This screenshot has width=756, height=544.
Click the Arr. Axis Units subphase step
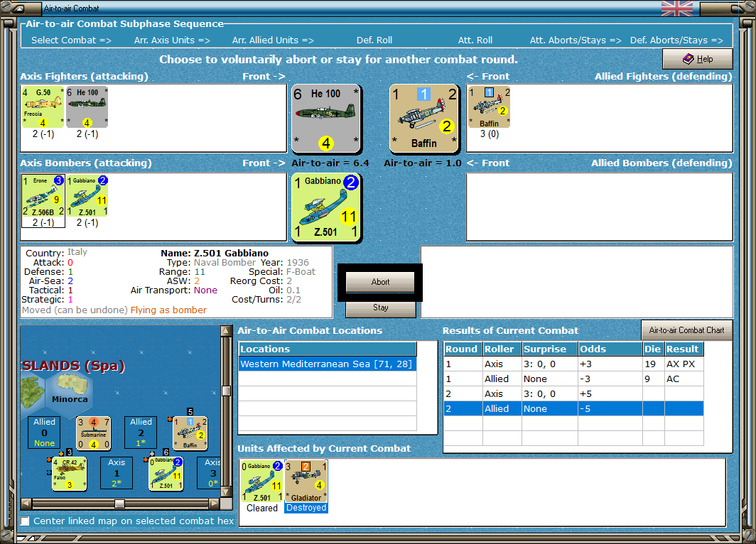(x=172, y=40)
